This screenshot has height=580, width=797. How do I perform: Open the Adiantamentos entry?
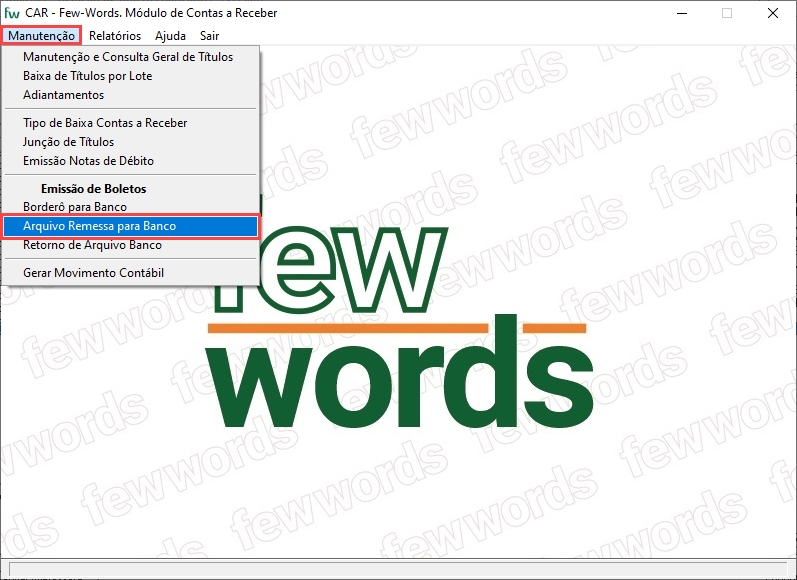coord(131,95)
